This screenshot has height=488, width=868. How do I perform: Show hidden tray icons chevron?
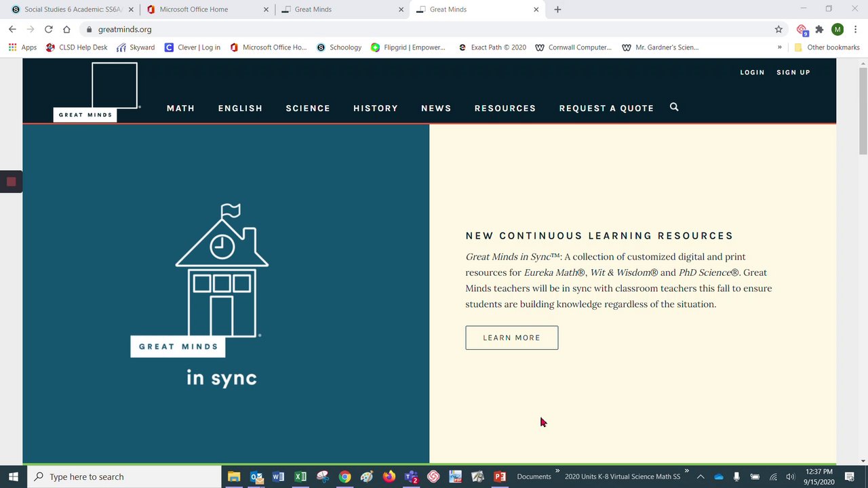(x=701, y=476)
